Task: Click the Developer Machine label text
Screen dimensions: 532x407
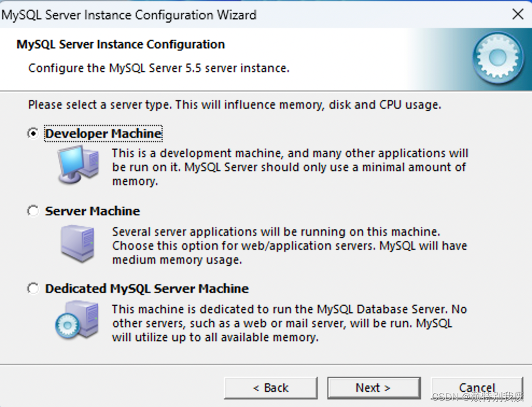Action: coord(102,133)
